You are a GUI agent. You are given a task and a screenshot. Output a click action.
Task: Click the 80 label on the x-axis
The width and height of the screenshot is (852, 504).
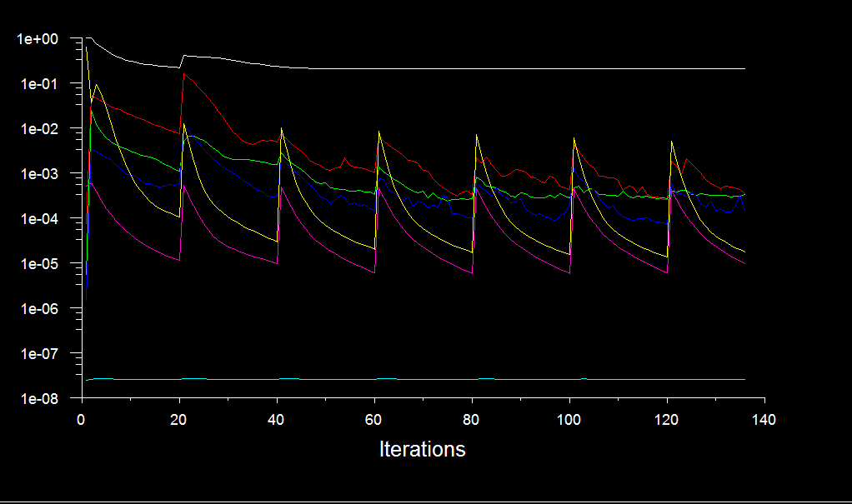point(471,419)
